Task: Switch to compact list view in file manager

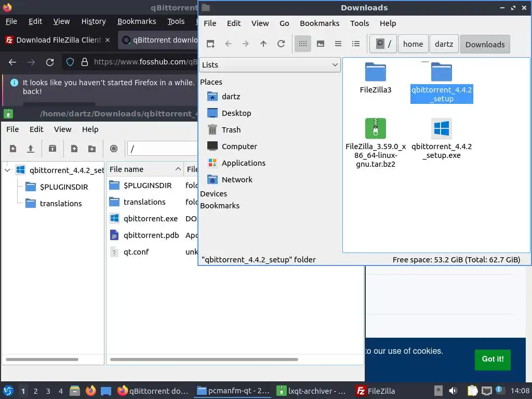Action: coord(338,44)
